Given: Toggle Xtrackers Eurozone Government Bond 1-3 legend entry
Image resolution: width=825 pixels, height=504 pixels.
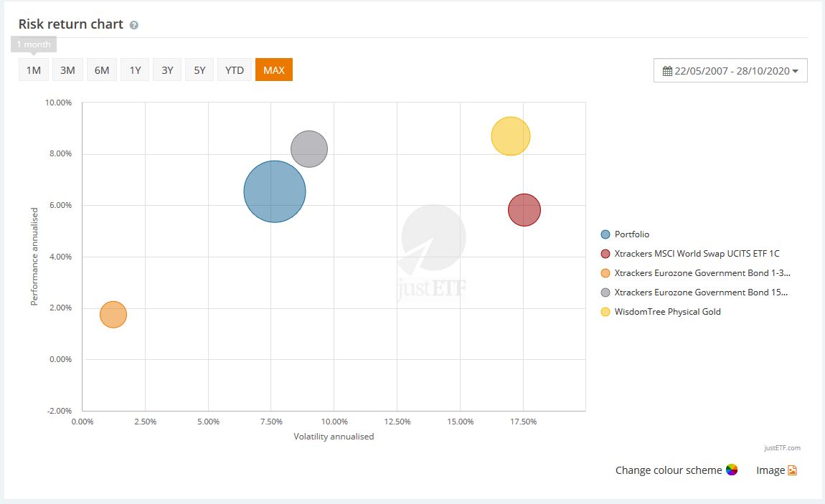Looking at the screenshot, I should pos(696,273).
